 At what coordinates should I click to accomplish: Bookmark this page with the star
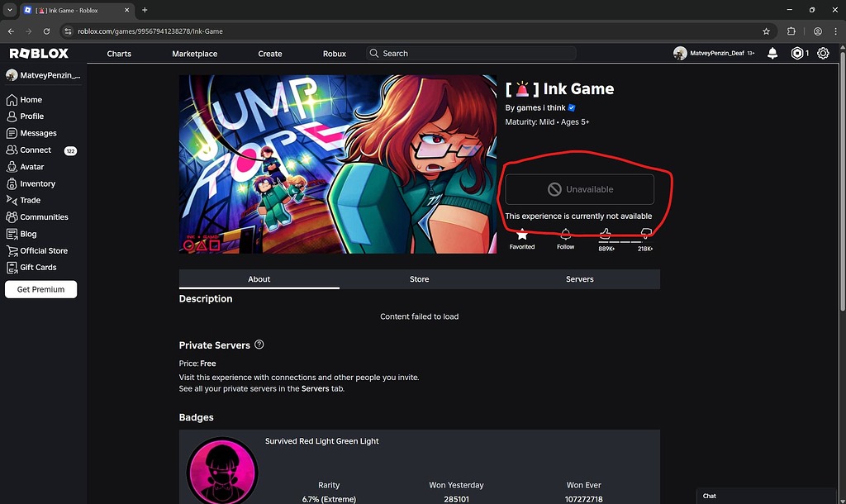(766, 31)
